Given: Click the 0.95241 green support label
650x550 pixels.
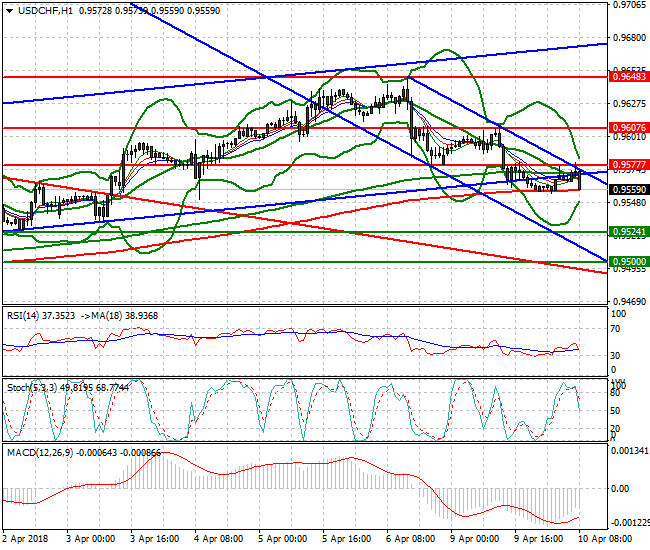Looking at the screenshot, I should click(x=629, y=232).
